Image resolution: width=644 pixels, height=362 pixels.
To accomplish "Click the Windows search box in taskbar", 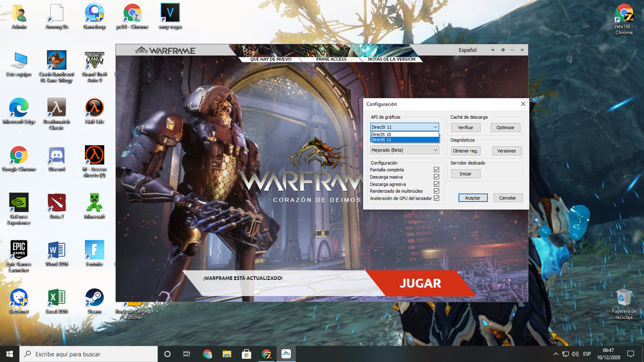I will [x=88, y=354].
